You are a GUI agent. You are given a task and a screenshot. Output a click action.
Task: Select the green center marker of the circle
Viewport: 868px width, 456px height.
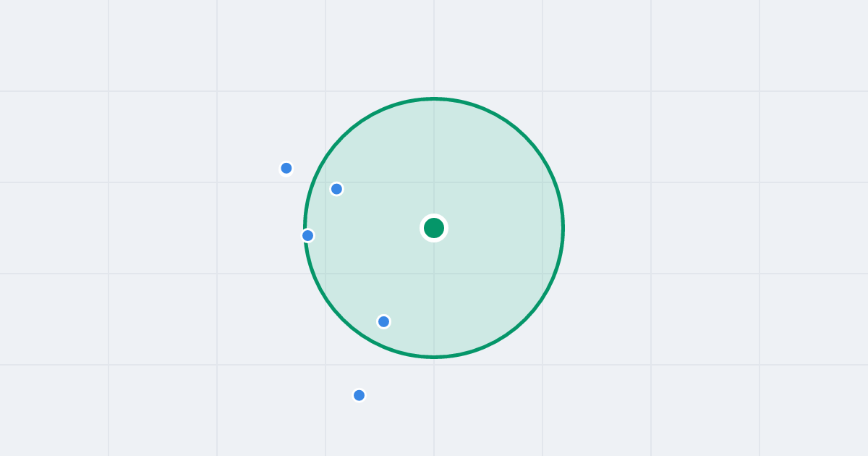[434, 228]
